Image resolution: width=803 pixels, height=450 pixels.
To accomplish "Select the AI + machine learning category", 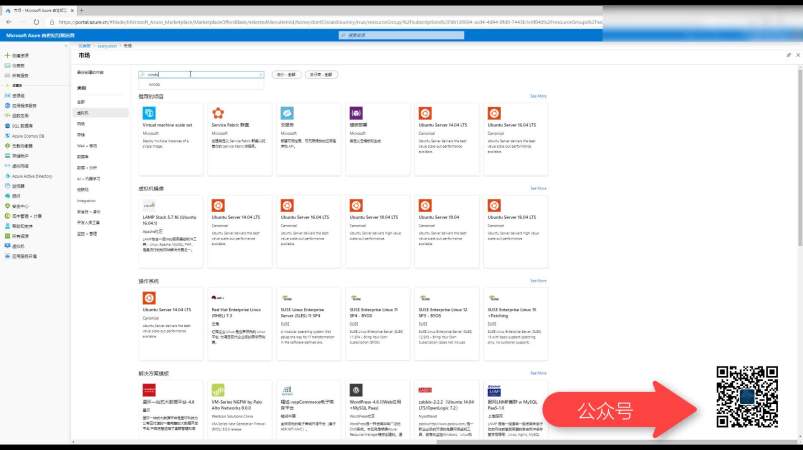I will click(x=89, y=179).
